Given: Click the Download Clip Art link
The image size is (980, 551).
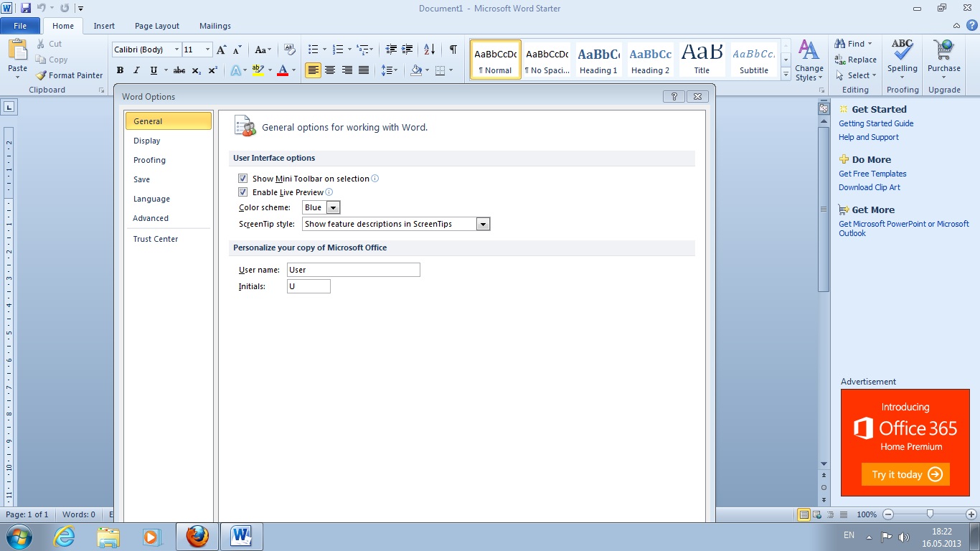Looking at the screenshot, I should click(870, 187).
